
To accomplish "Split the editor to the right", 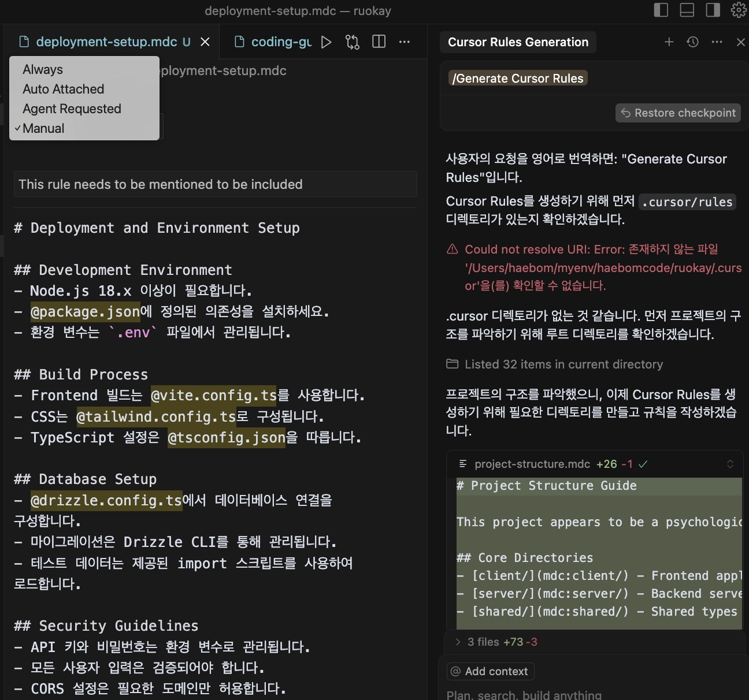I will click(x=379, y=42).
